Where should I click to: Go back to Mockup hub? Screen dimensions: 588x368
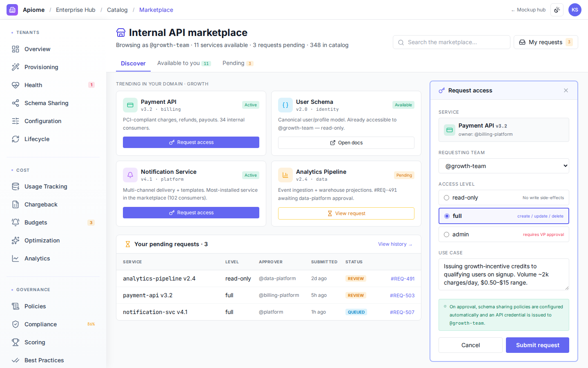(x=528, y=10)
